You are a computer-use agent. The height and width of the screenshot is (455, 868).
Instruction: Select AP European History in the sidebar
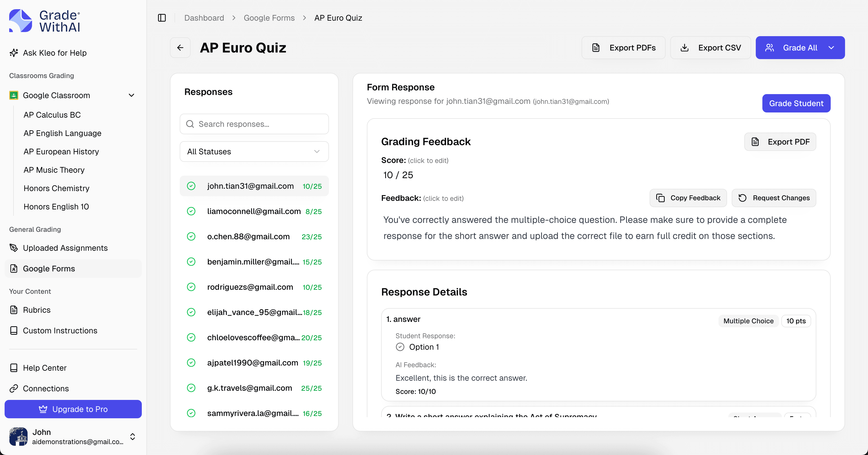(x=61, y=151)
